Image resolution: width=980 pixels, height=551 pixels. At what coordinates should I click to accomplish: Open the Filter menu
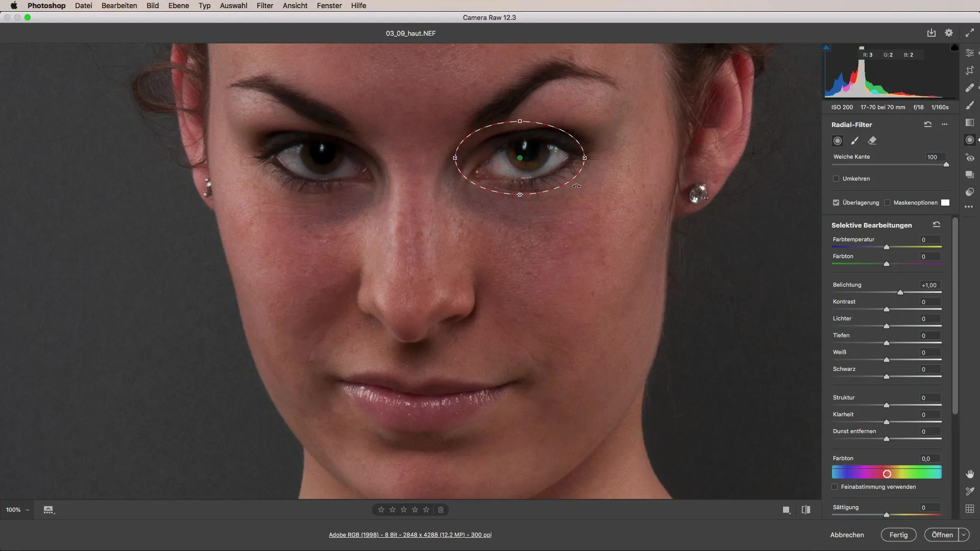pyautogui.click(x=265, y=6)
